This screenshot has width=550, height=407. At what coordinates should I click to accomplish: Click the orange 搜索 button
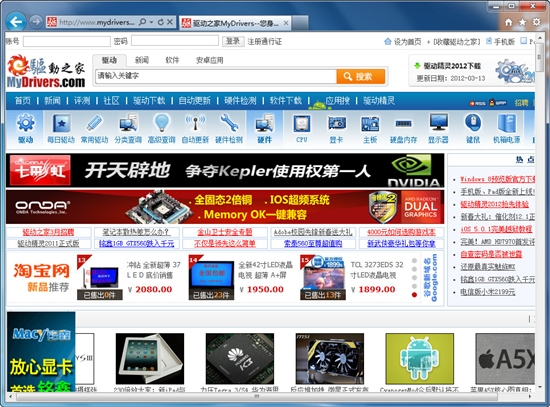point(360,76)
